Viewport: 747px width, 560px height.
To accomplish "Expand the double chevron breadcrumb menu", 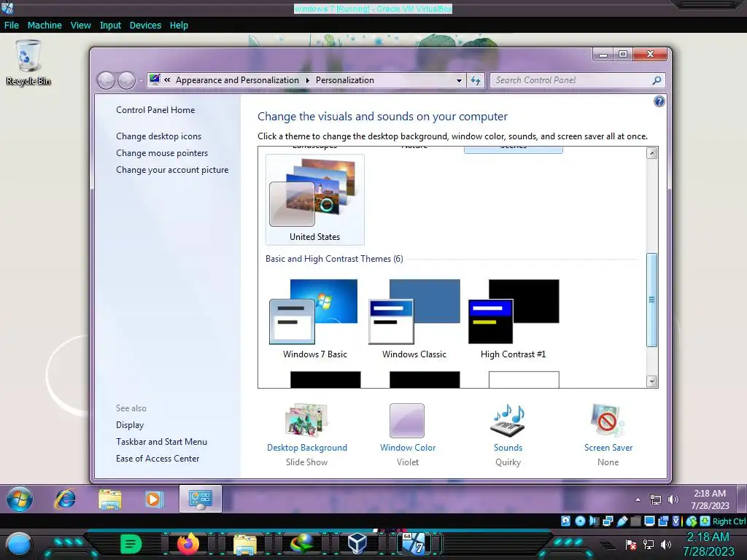I will (x=167, y=80).
